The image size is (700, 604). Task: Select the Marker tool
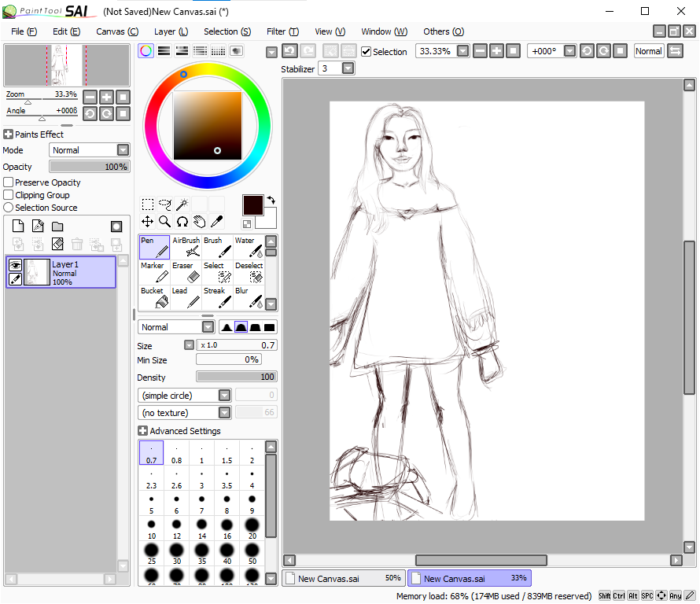[x=154, y=272]
